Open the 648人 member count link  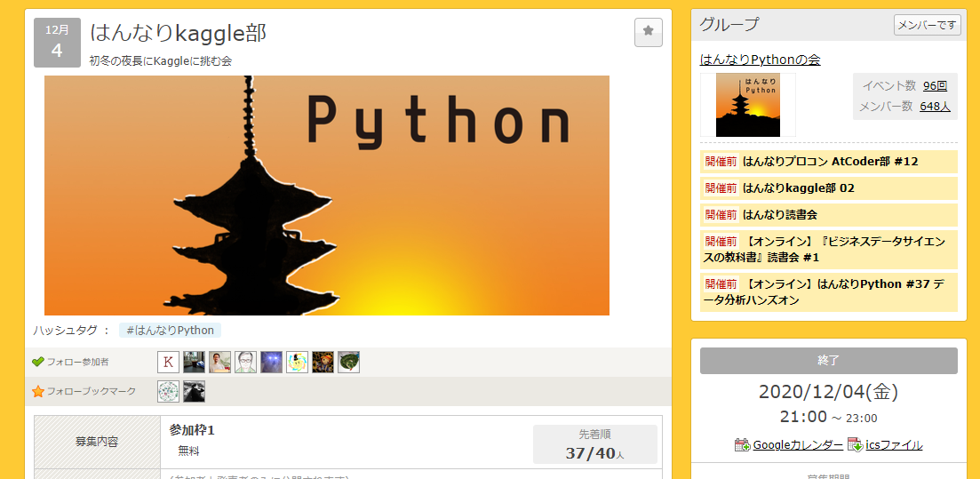pyautogui.click(x=935, y=107)
